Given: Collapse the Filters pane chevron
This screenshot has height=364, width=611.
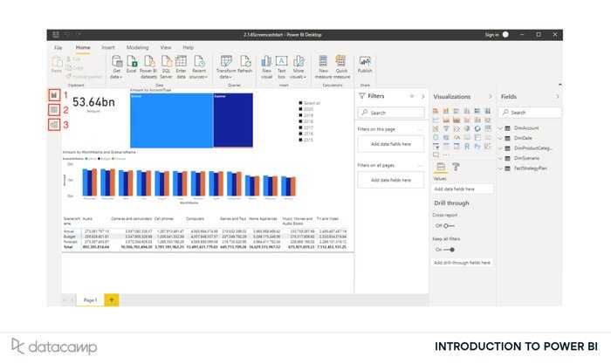Looking at the screenshot, I should [x=422, y=96].
